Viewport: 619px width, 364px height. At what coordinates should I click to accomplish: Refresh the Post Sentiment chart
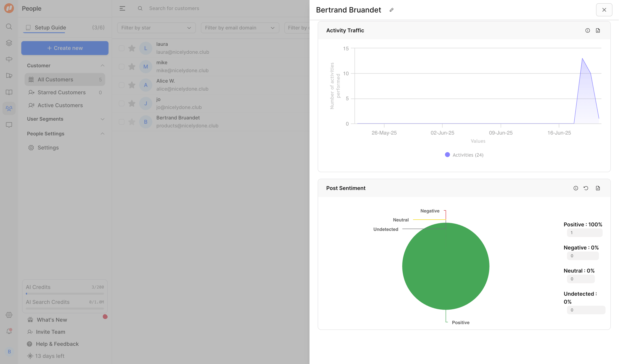(x=586, y=188)
